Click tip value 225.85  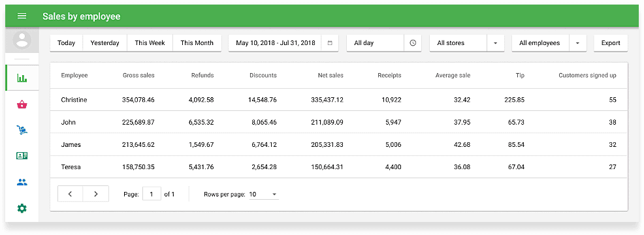pyautogui.click(x=515, y=100)
